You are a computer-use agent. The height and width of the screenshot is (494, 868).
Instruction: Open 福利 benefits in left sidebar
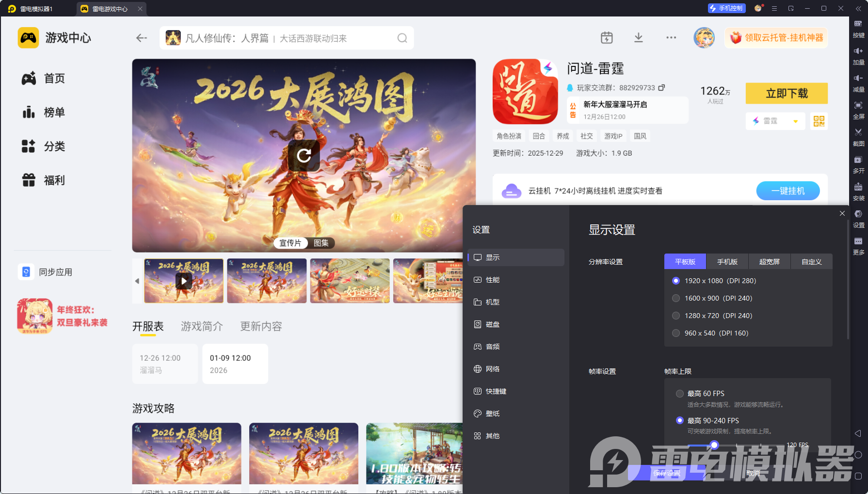point(44,180)
